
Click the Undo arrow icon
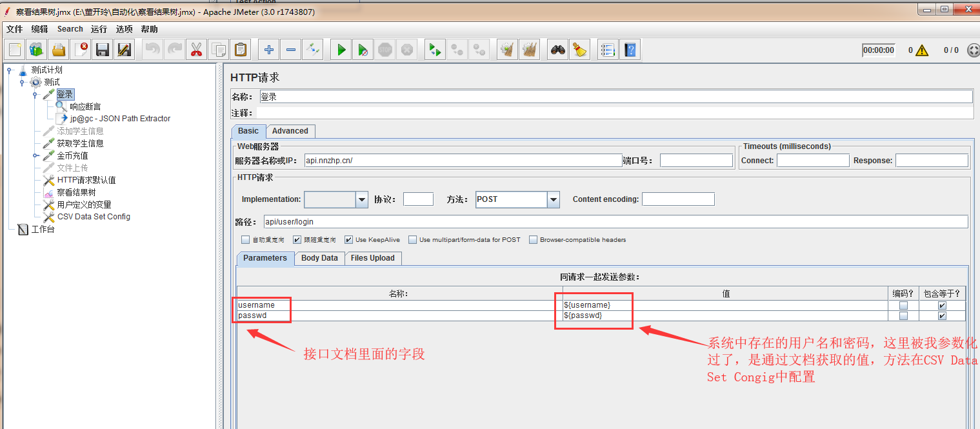pyautogui.click(x=152, y=50)
